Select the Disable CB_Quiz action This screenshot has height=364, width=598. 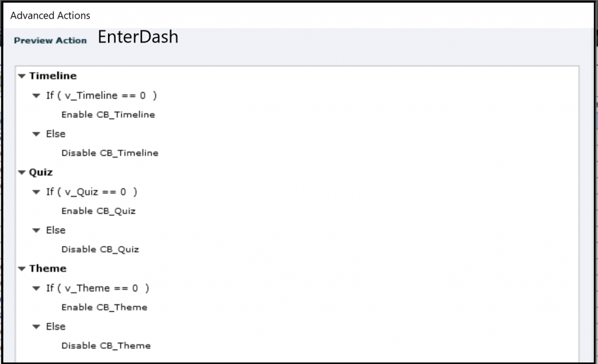click(100, 250)
